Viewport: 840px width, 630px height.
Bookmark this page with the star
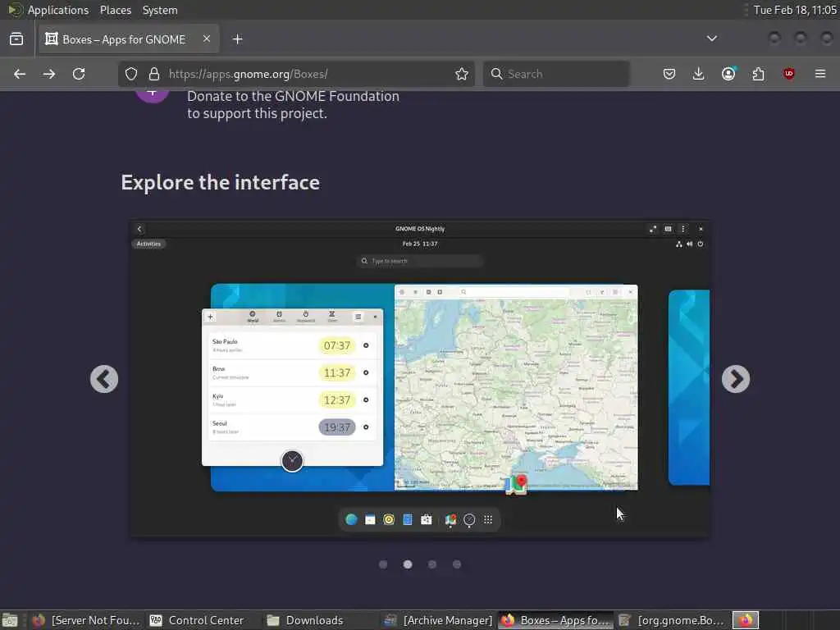462,74
